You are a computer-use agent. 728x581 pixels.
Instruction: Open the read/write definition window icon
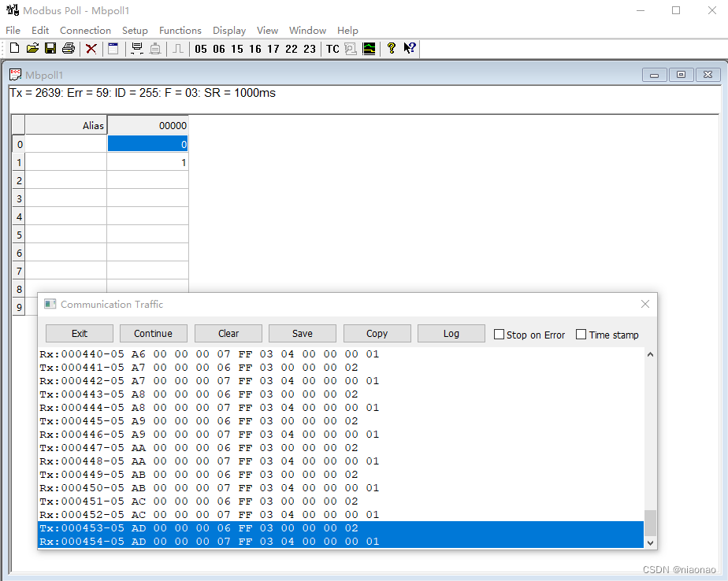click(x=113, y=48)
